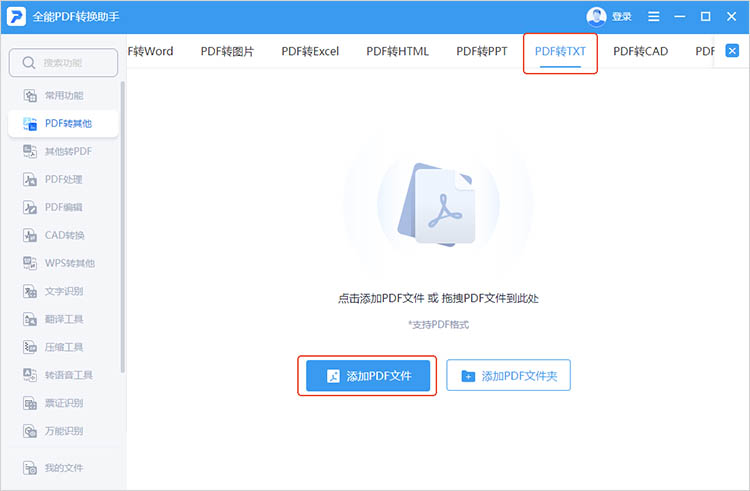The width and height of the screenshot is (750, 491).
Task: Select the 压缩工具 sidebar icon
Action: pos(30,347)
